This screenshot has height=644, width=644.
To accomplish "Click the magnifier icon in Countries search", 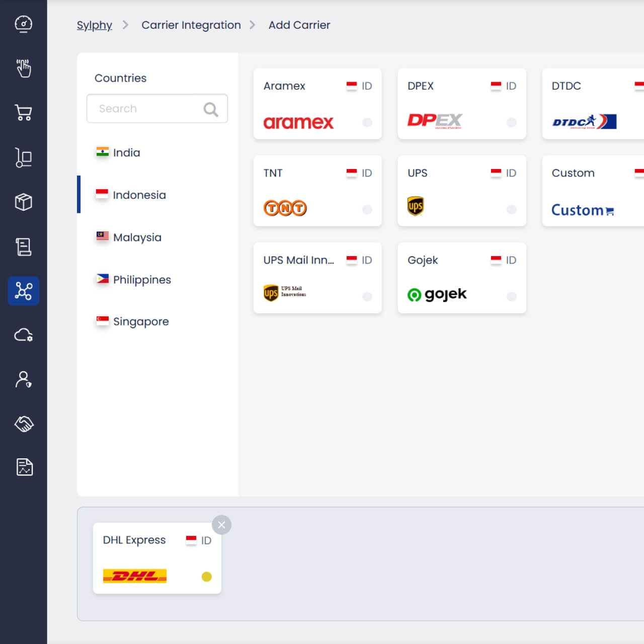I will (211, 109).
